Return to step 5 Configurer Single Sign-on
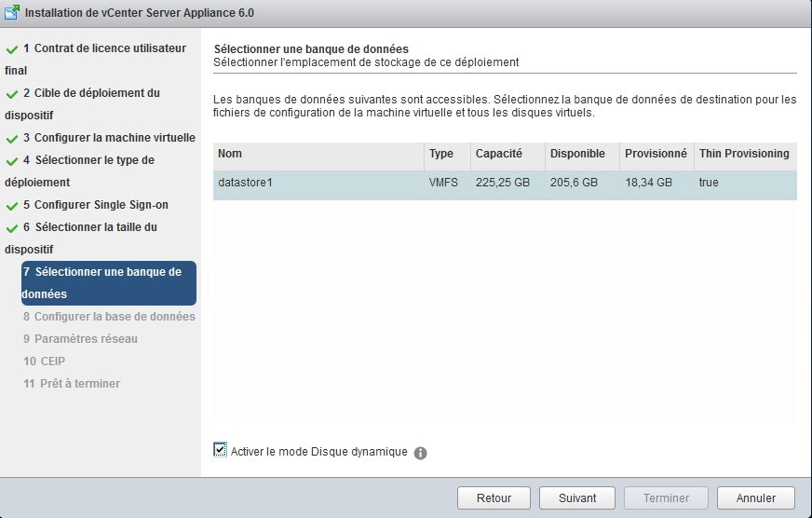This screenshot has height=518, width=812. (96, 205)
